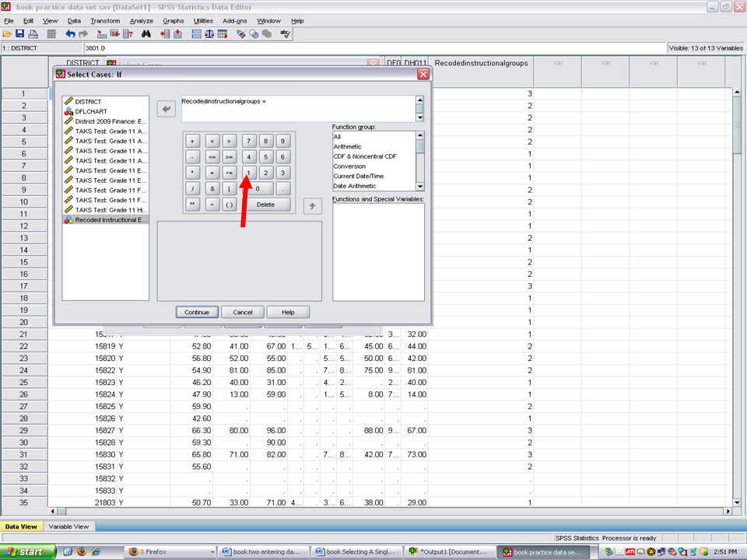
Task: Click the arrow to move variable into expression
Action: click(167, 109)
